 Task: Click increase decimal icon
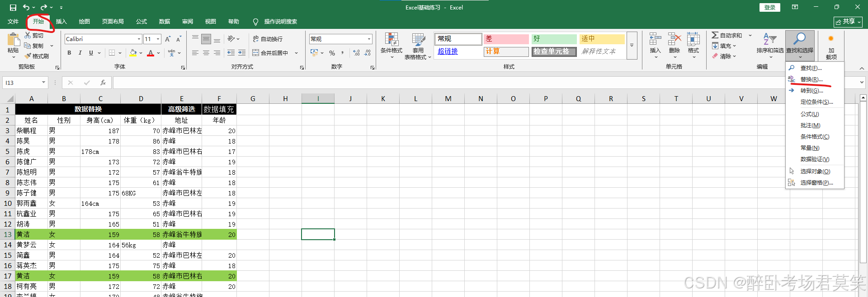(357, 53)
